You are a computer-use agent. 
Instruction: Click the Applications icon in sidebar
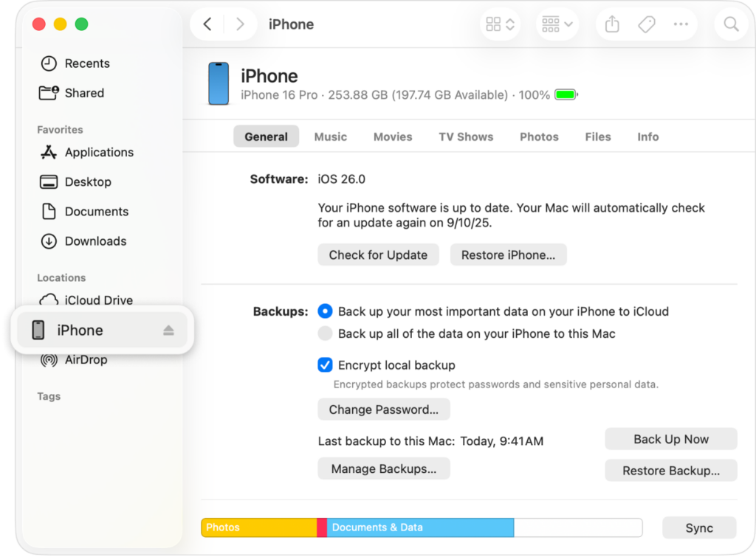pos(49,152)
